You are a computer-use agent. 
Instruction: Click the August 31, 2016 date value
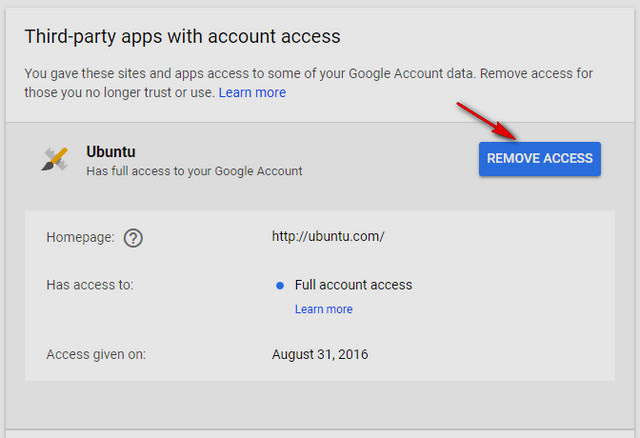320,354
